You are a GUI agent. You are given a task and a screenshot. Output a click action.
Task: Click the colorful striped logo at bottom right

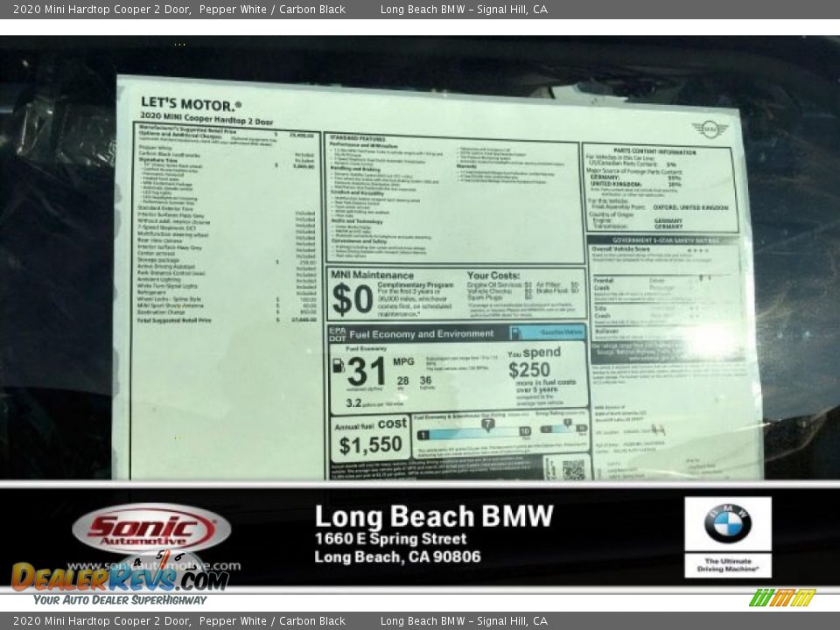pyautogui.click(x=781, y=598)
